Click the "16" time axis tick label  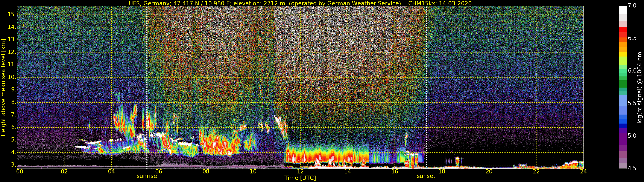[395, 172]
